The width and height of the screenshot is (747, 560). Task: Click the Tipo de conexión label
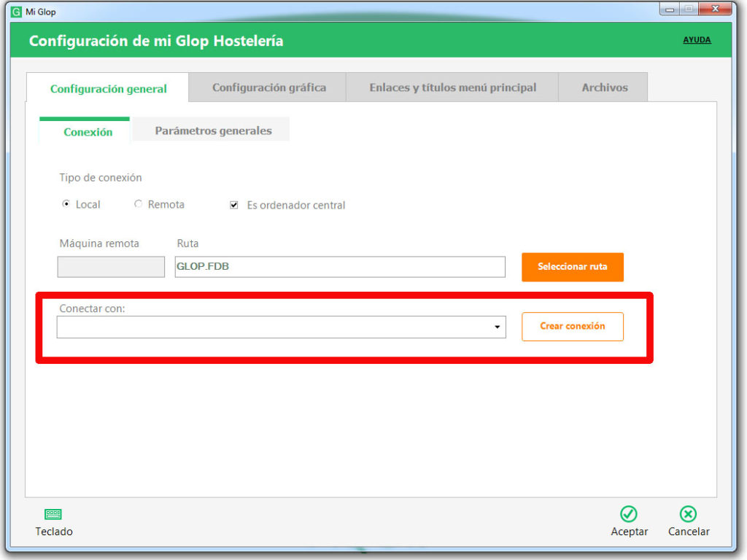[101, 177]
